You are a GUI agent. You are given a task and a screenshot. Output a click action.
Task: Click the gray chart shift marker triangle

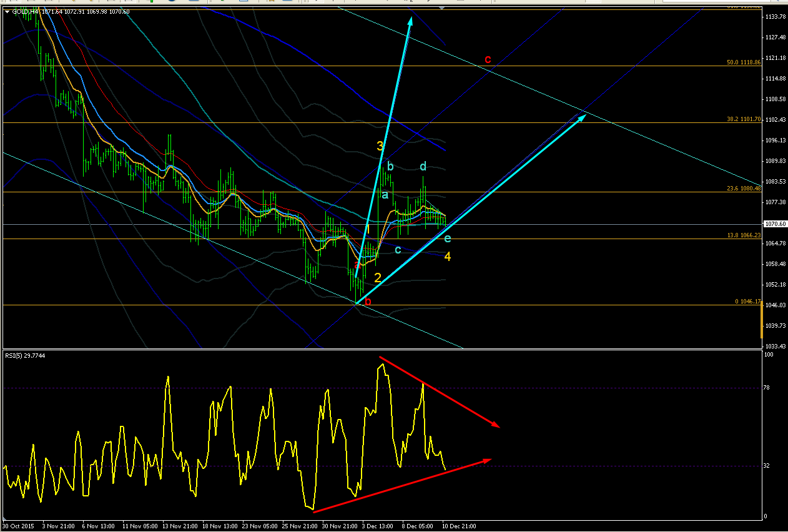coord(442,9)
